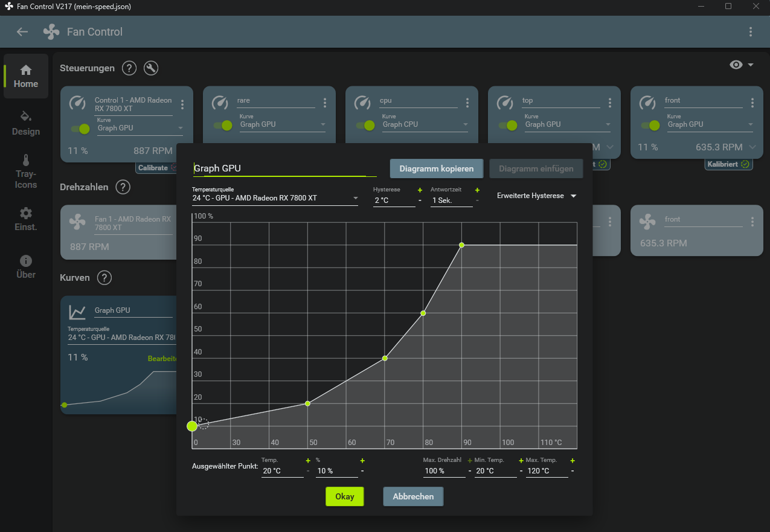Decrease Max. Drehzahl with minus button
Image resolution: width=770 pixels, height=532 pixels.
470,471
